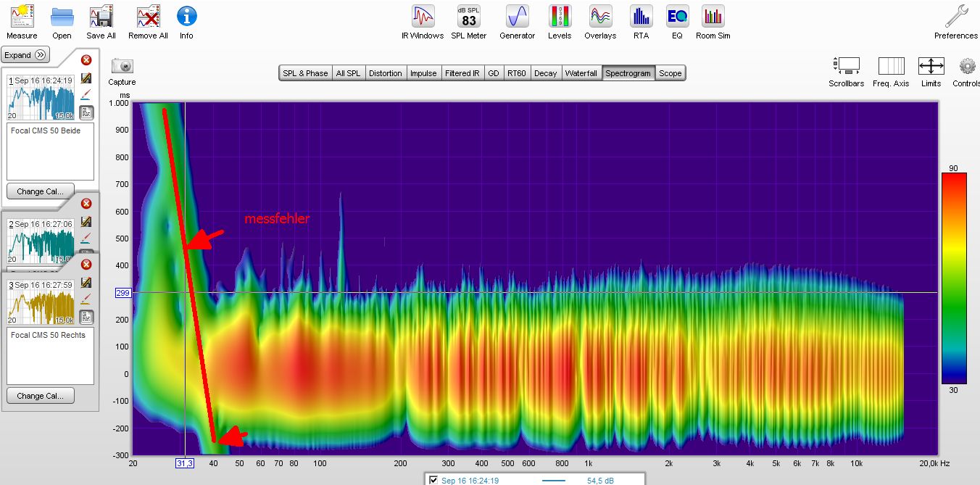Switch to Distortion tab
This screenshot has width=980, height=485.
tap(385, 73)
